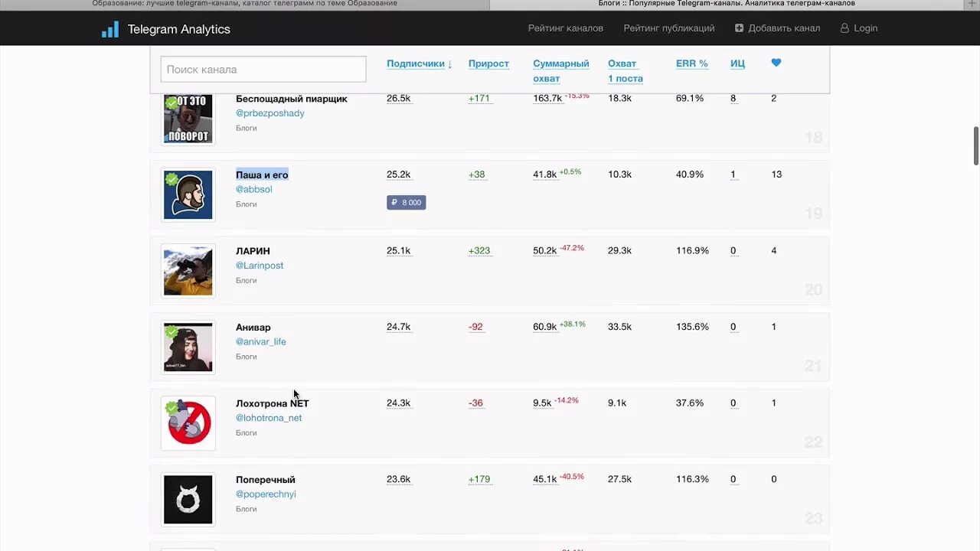
Task: Click the plus icon beside Добавить канал
Action: pos(739,28)
